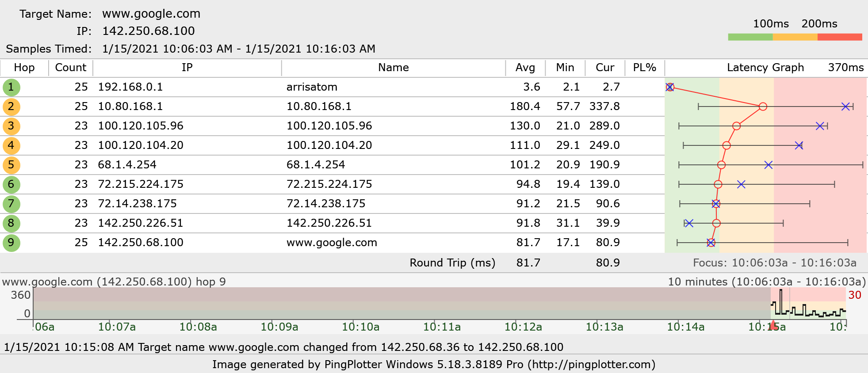Click the Round Trip (ms) label
The height and width of the screenshot is (373, 868).
(452, 263)
